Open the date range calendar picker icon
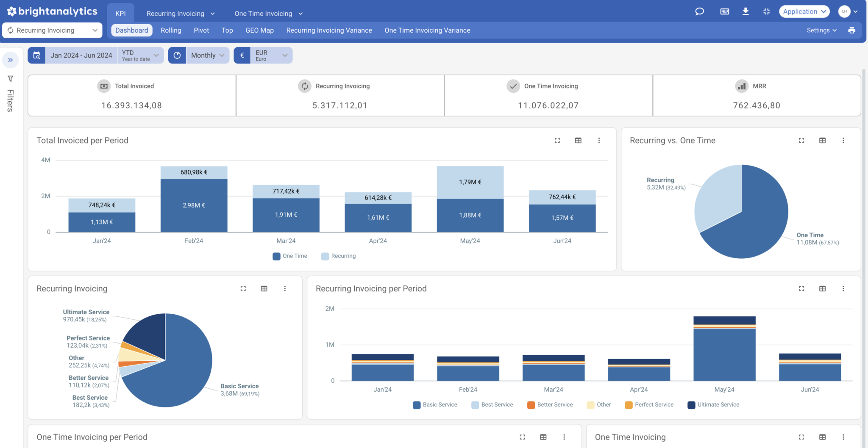The image size is (868, 448). (x=36, y=55)
